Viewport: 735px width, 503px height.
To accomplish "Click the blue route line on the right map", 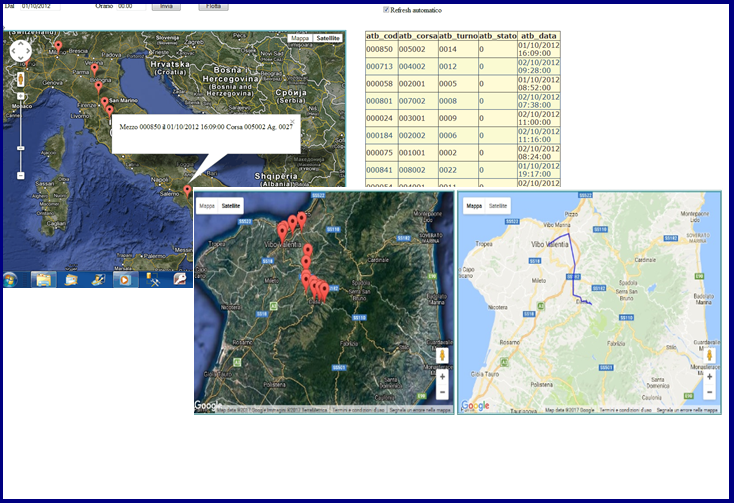I will coord(574,267).
